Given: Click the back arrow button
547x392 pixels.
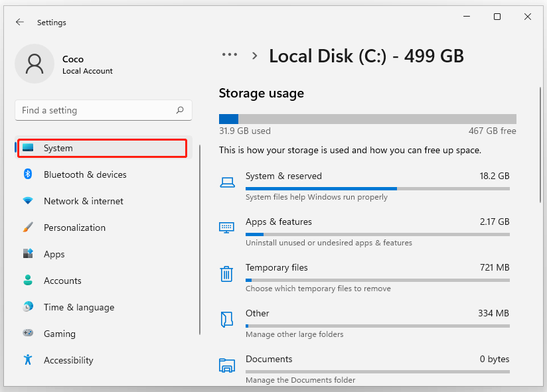Looking at the screenshot, I should pyautogui.click(x=20, y=22).
